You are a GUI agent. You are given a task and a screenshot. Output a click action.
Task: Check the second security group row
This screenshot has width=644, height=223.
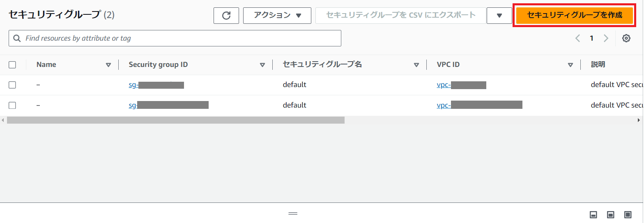pyautogui.click(x=12, y=105)
